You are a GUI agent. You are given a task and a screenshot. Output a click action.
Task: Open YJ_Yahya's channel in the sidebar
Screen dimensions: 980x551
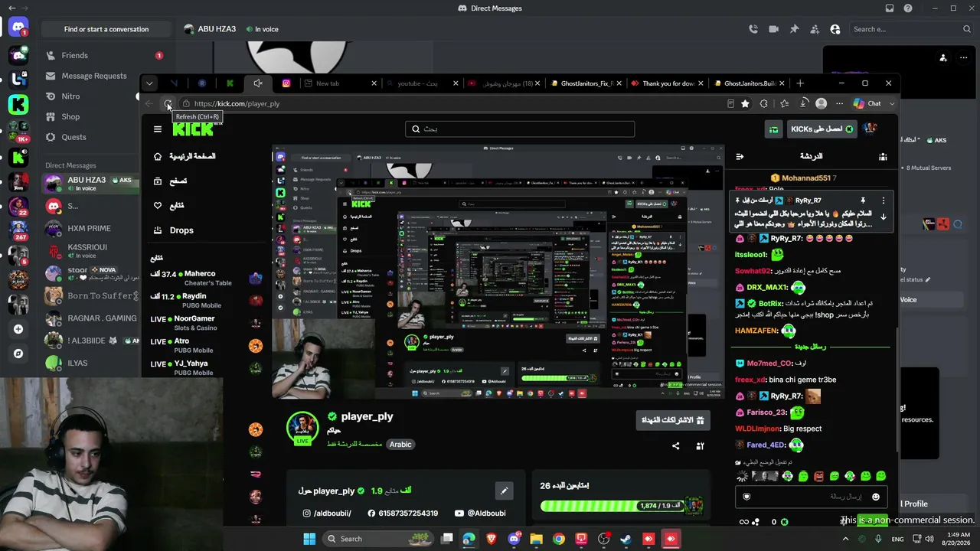pos(206,367)
